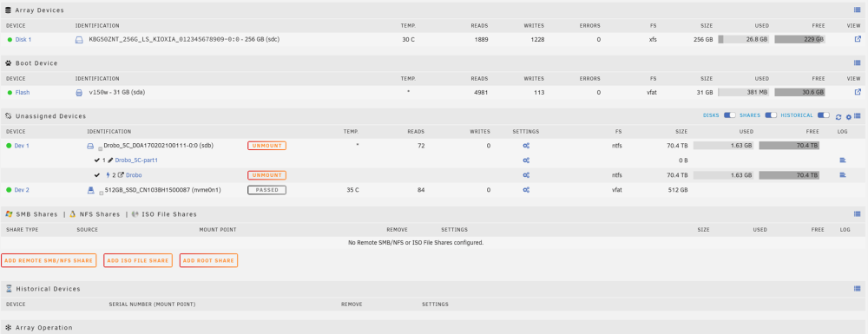Click the PASSED button for 512GB_SSD
Screen dimensions: 868x334
point(266,190)
